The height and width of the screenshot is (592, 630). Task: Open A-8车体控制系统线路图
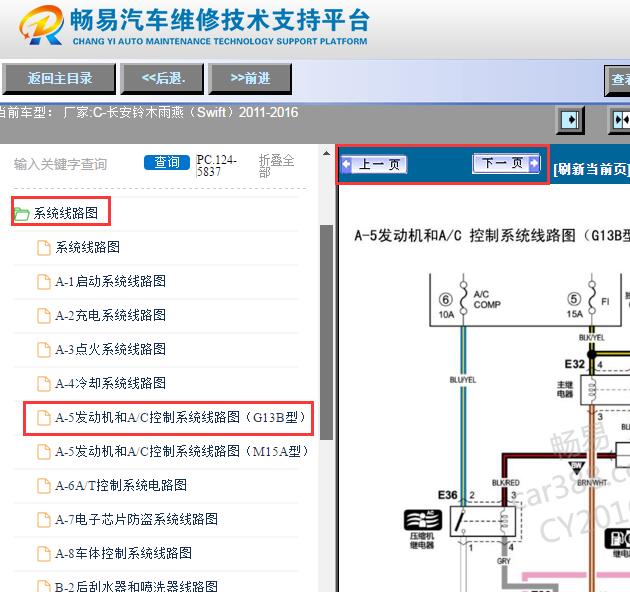(123, 553)
